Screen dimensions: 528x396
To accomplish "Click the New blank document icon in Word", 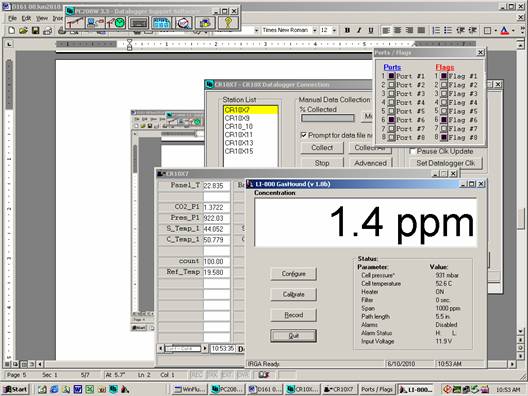I will coord(11,31).
